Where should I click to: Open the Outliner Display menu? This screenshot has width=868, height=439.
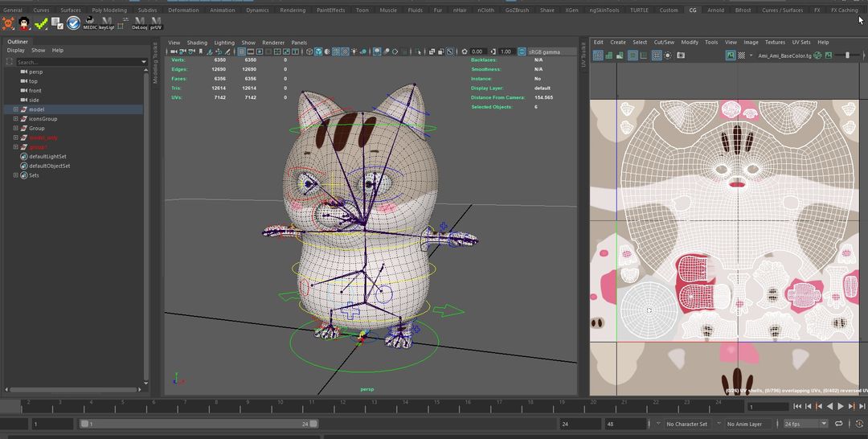(x=15, y=51)
